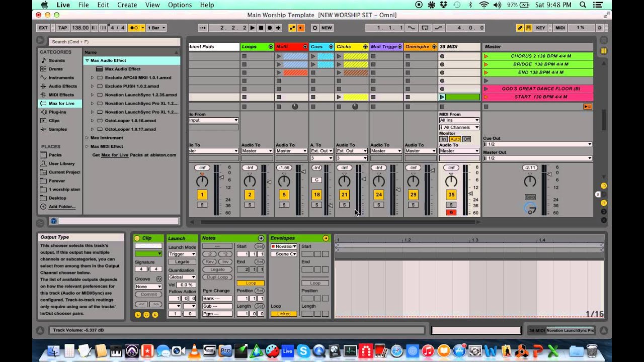The image size is (644, 362).
Task: Launch the START 130 BPM scene
Action: tap(486, 97)
